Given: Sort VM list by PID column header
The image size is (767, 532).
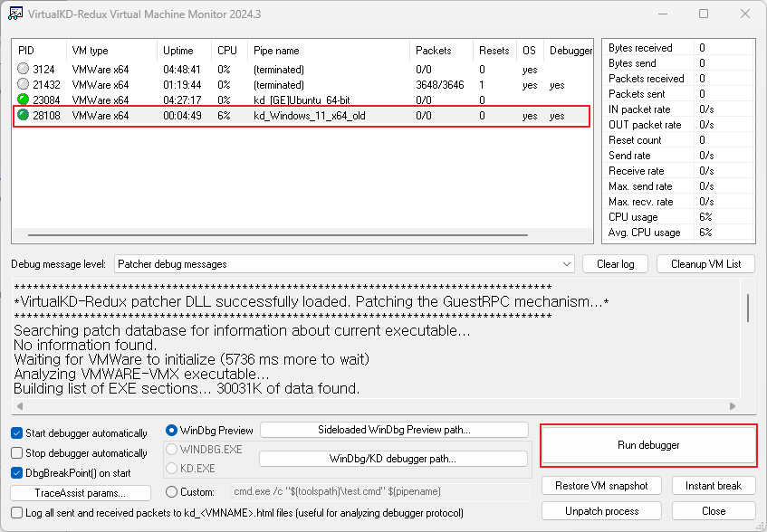Looking at the screenshot, I should (x=39, y=51).
